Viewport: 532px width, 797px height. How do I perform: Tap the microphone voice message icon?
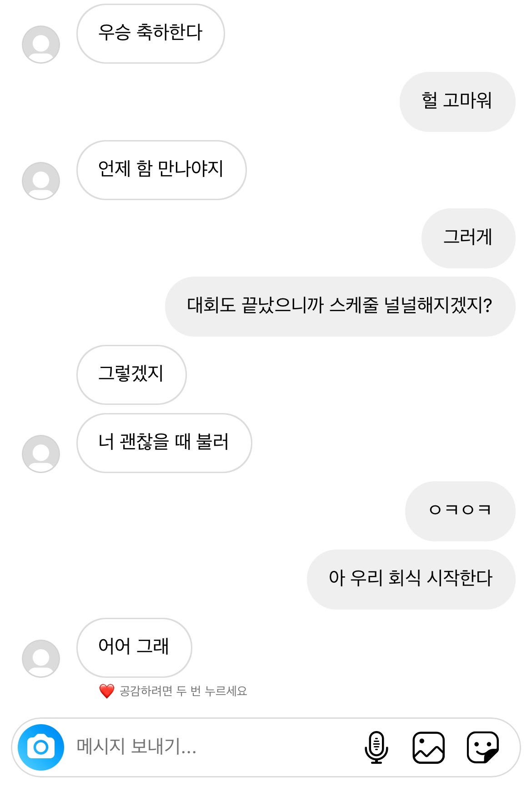click(x=376, y=747)
